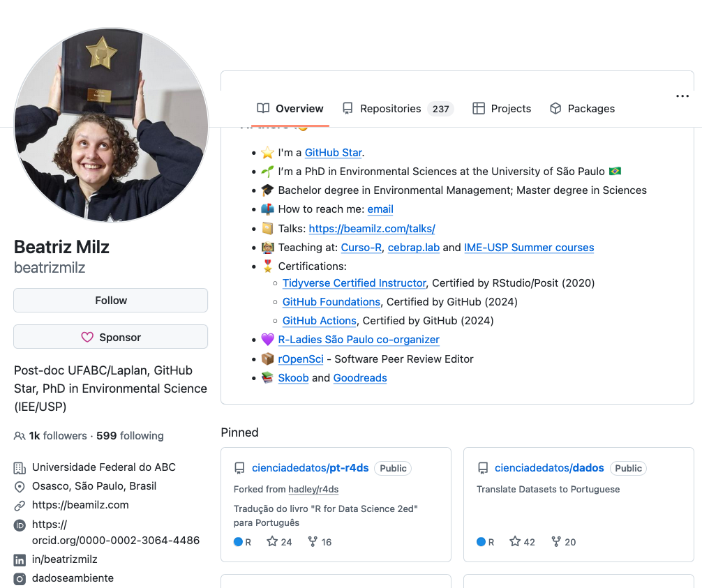
Task: Follow Beatriz Milz
Action: (110, 301)
